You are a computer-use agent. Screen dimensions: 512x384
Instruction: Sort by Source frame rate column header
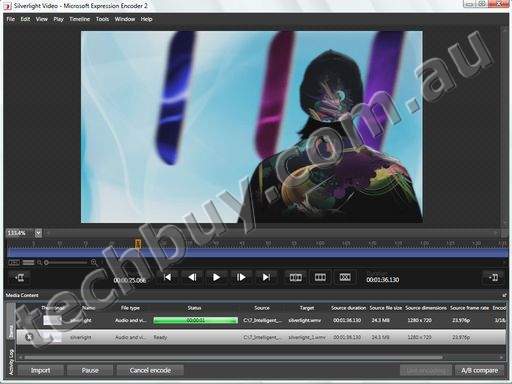(x=469, y=308)
